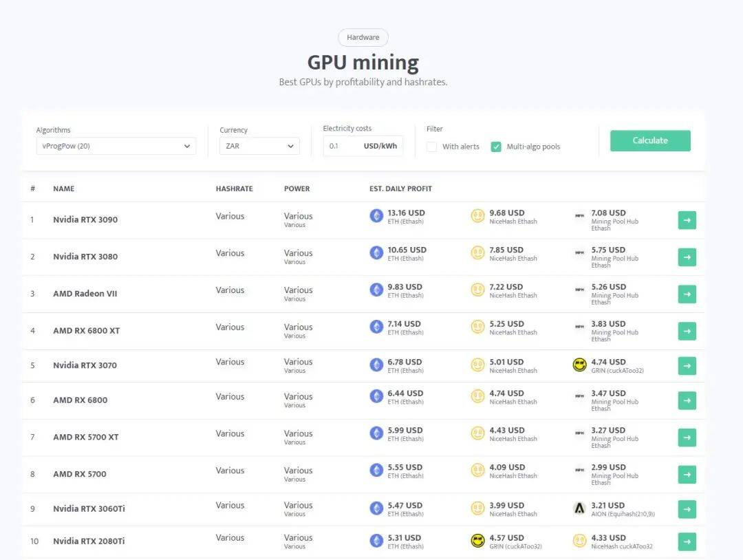
Task: Select the AMD RX 5700 XT name link
Action: [x=86, y=437]
